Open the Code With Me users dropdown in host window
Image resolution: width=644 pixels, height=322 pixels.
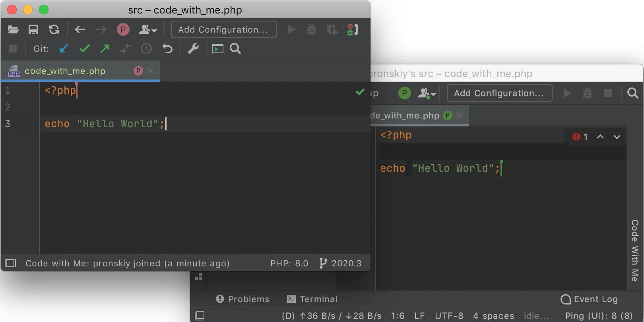pos(148,30)
